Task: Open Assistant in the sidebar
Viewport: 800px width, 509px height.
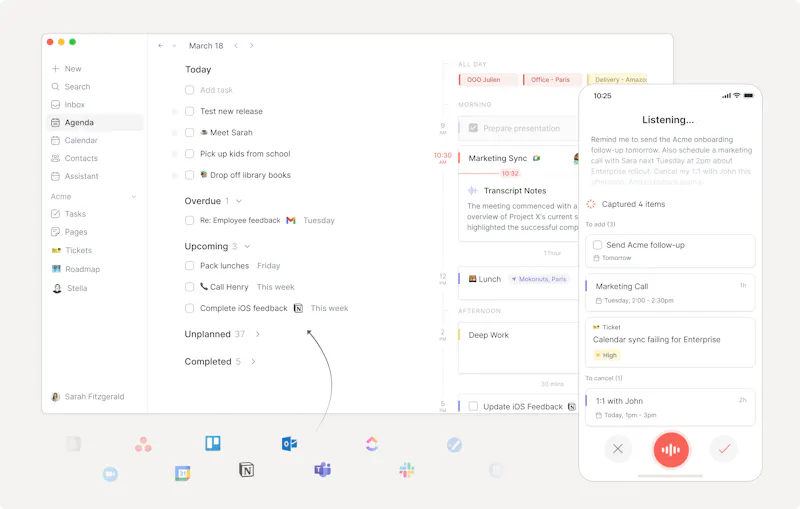Action: pyautogui.click(x=95, y=176)
